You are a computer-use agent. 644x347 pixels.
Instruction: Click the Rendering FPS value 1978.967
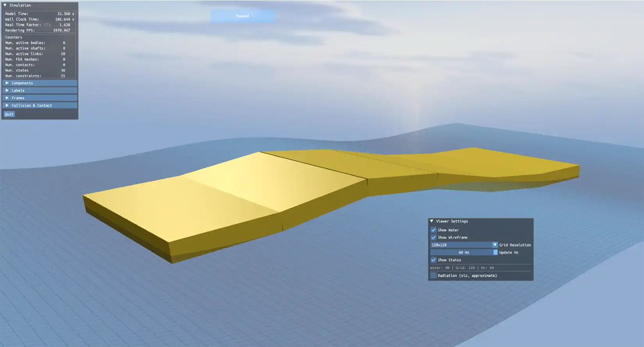[x=62, y=30]
